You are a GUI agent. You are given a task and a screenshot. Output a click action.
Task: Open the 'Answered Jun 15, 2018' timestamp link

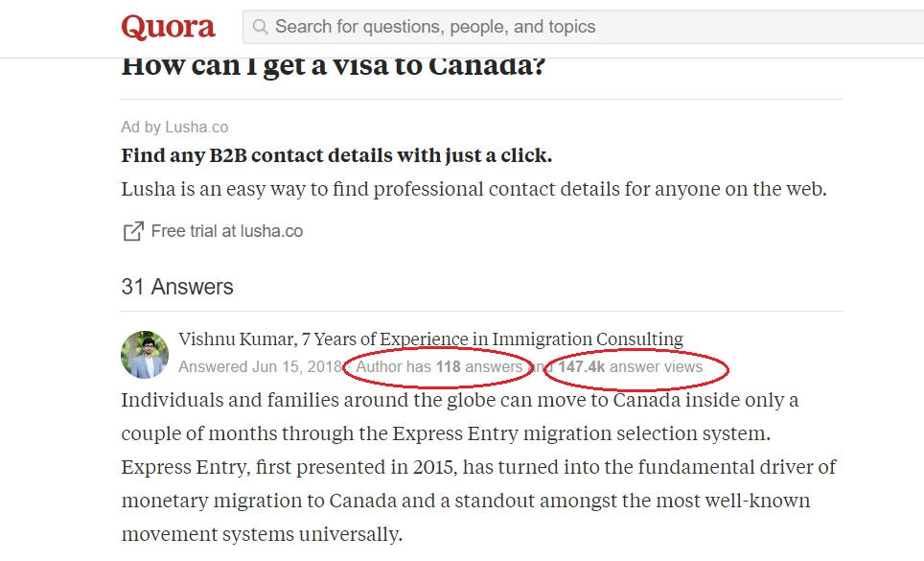tap(261, 366)
